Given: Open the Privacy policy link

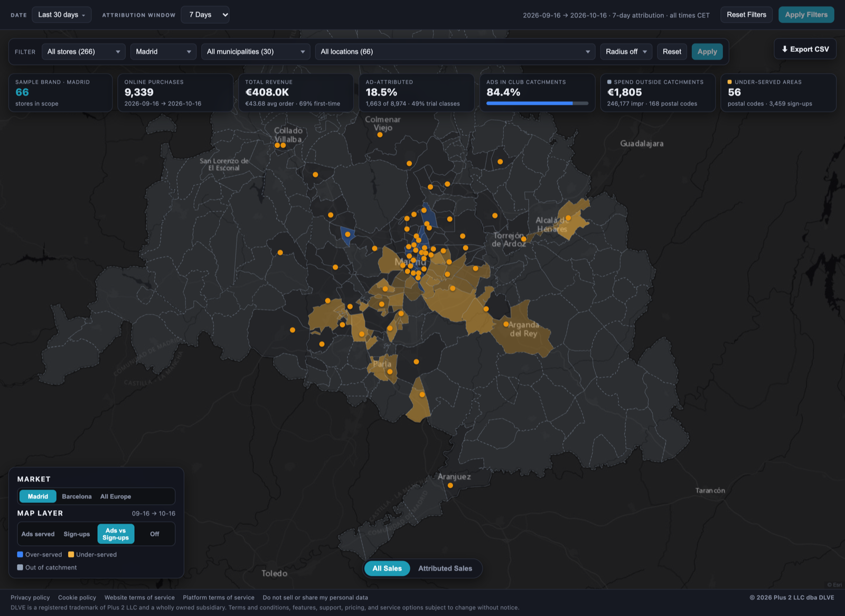Looking at the screenshot, I should [30, 598].
